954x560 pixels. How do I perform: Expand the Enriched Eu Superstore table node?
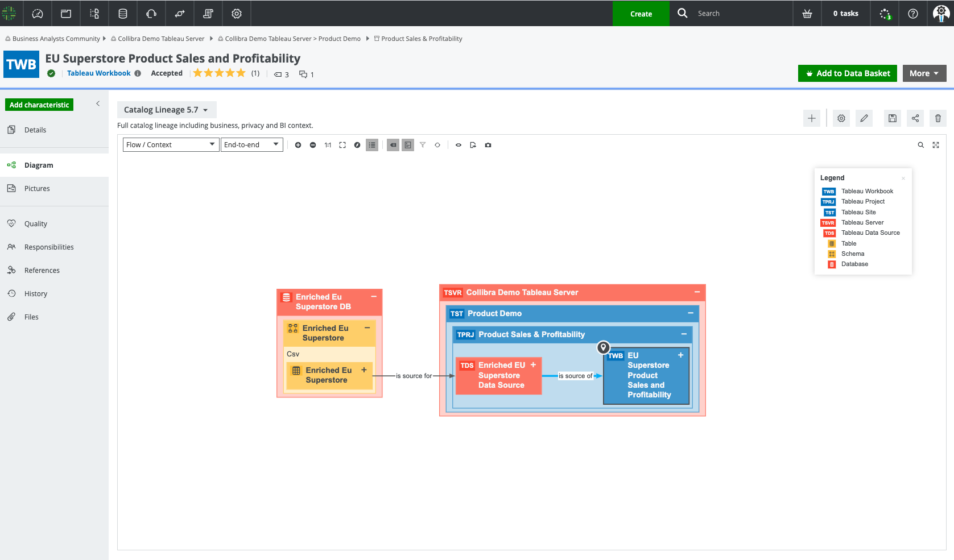364,370
